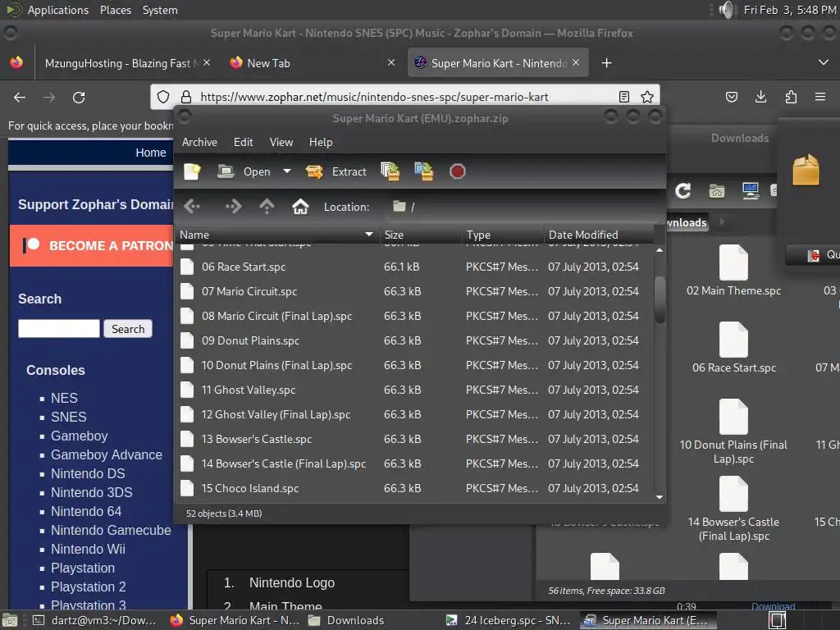Open the Gameboy Advance link
840x630 pixels.
pos(107,454)
